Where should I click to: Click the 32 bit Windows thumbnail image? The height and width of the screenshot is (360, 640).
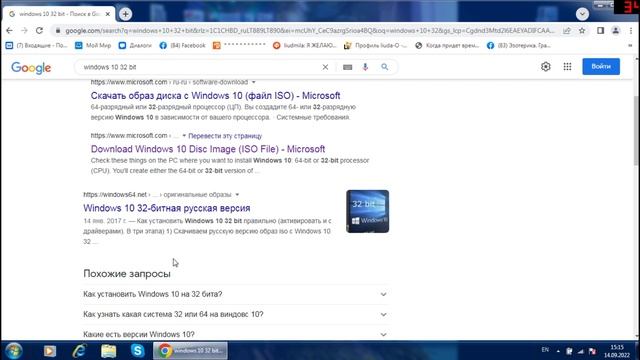tap(367, 211)
